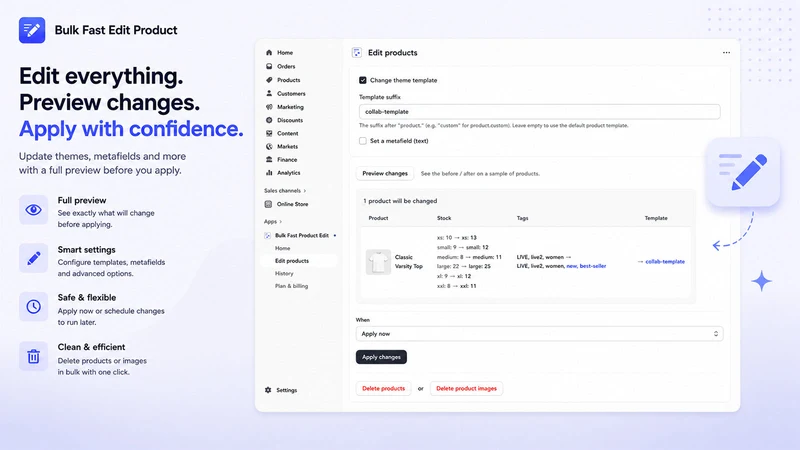800x450 pixels.
Task: Enable Set a metafield (text) checkbox
Action: click(x=363, y=141)
